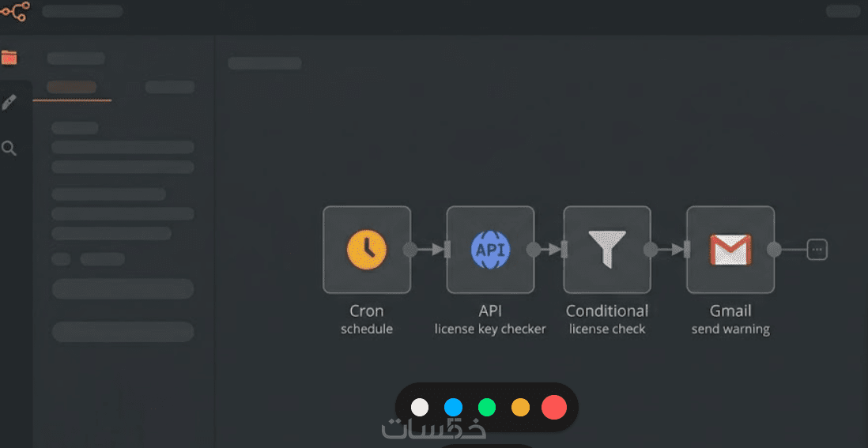Screen dimensions: 868x448
Task: Choose the blue color dot
Action: (x=453, y=408)
